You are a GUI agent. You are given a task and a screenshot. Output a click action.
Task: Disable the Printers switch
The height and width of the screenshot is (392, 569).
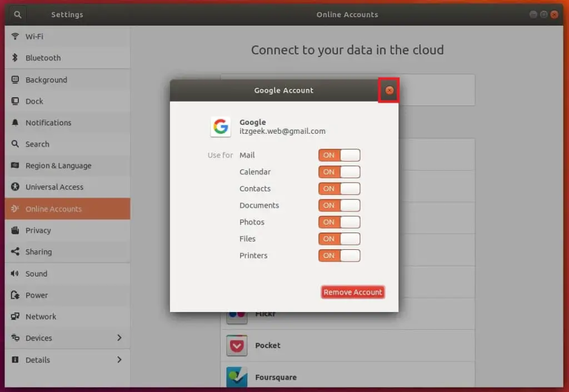tap(340, 255)
